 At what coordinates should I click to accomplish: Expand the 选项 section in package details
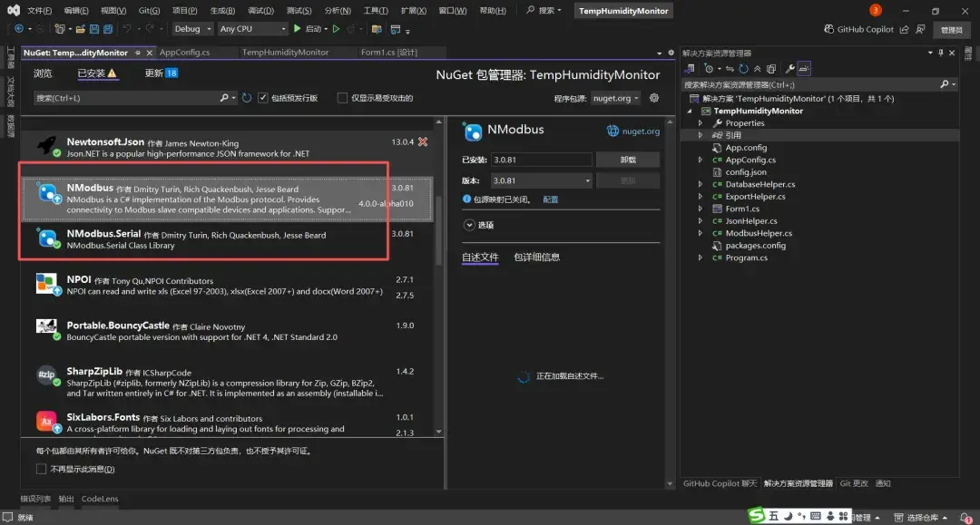(x=471, y=225)
